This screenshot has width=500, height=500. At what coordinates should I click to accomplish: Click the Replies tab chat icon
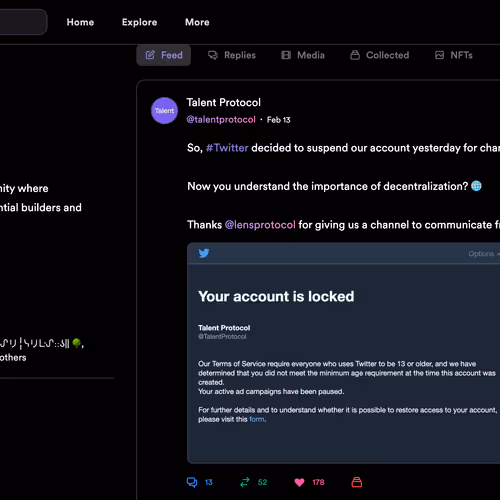point(213,55)
